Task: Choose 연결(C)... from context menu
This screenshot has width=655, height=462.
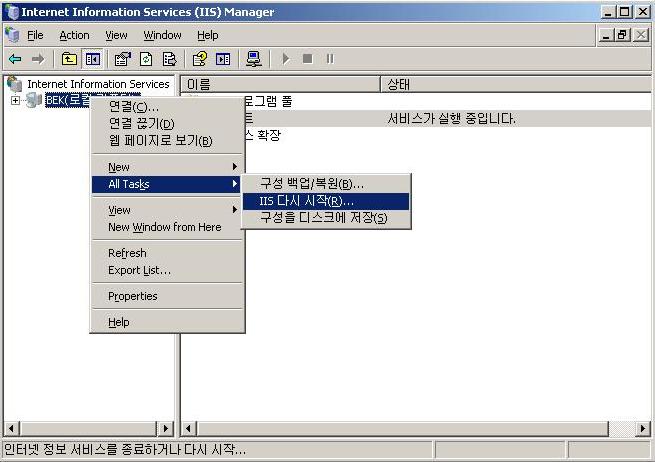Action: click(167, 107)
